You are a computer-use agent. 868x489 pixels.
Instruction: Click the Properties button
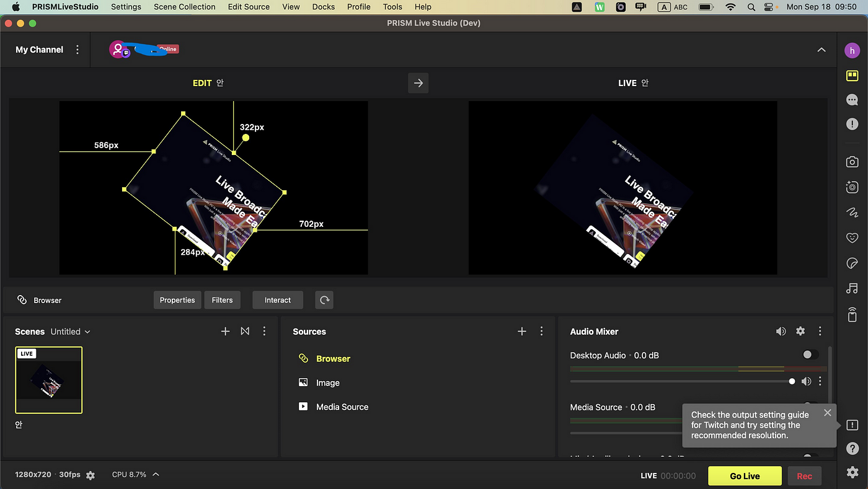177,300
